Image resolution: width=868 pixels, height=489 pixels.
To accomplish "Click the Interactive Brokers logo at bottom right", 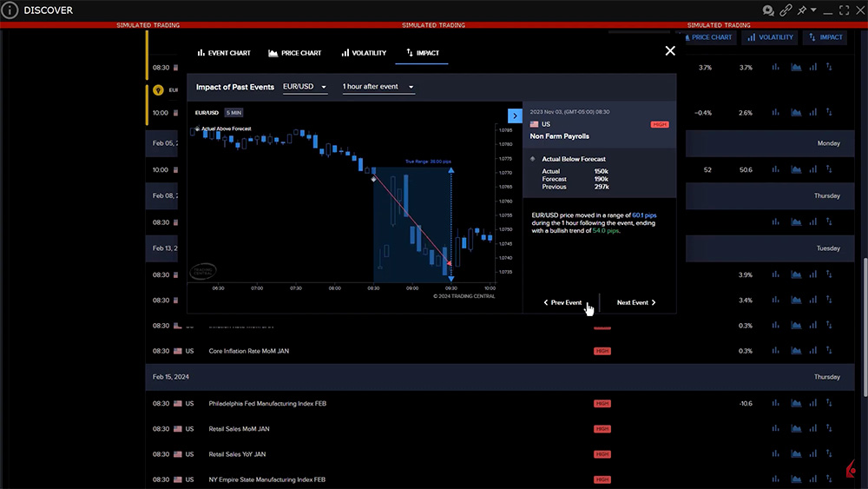I will click(852, 472).
